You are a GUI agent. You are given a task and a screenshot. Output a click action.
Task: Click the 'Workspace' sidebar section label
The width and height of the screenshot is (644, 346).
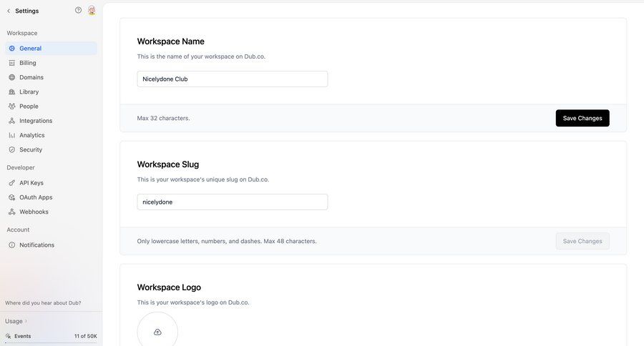coord(21,34)
